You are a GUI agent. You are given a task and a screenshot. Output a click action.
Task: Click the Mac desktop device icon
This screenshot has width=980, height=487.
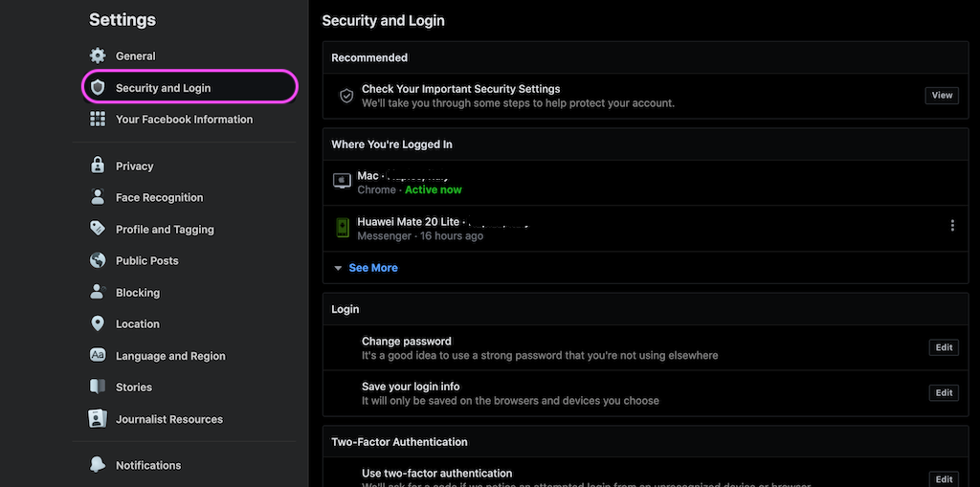tap(342, 181)
